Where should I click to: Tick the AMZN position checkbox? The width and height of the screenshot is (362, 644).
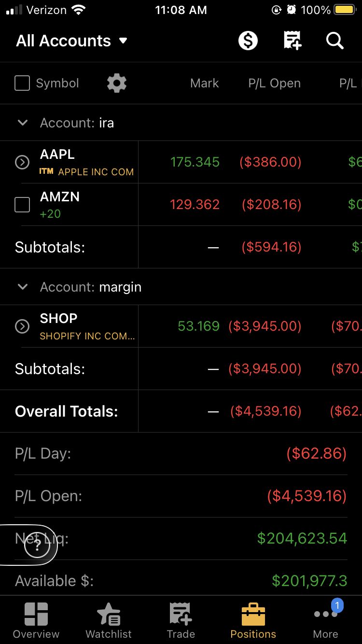tap(22, 205)
